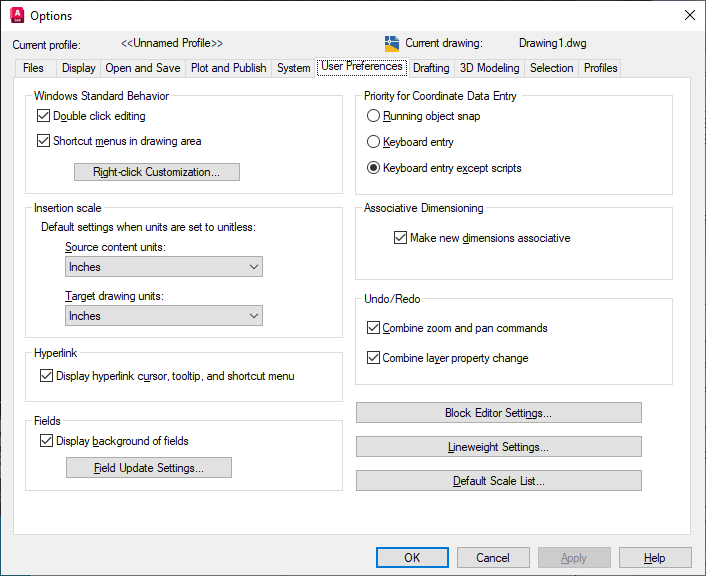Viewport: 706px width, 576px height.
Task: Click the Windows Standard Behavior group label
Action: [x=101, y=96]
